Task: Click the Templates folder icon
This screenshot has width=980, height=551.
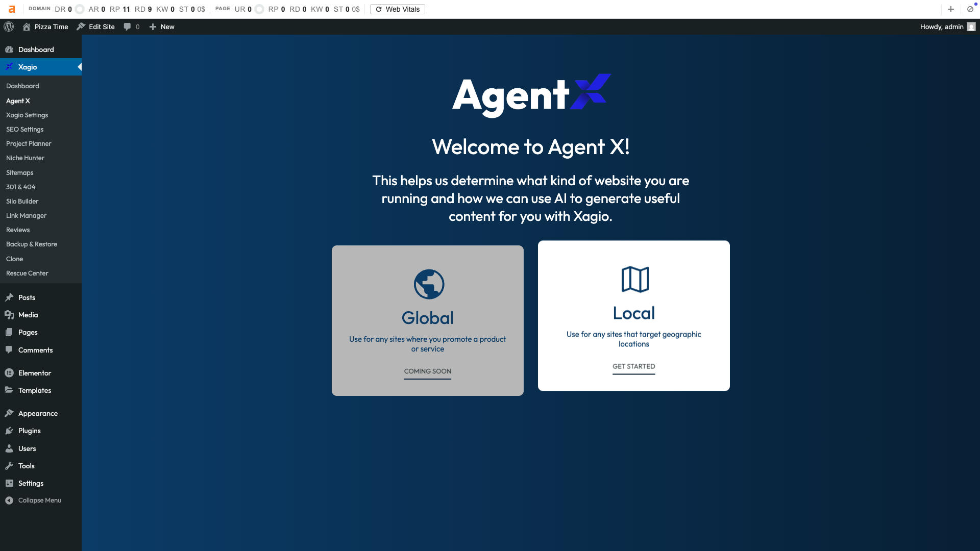Action: (9, 390)
